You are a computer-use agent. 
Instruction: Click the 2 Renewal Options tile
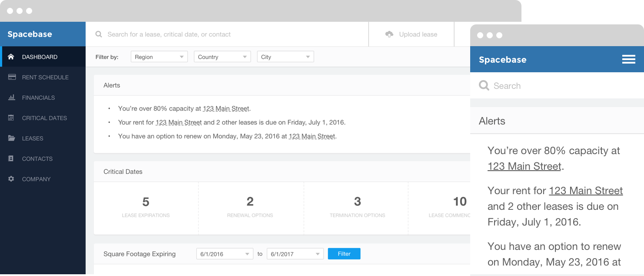[x=251, y=208]
